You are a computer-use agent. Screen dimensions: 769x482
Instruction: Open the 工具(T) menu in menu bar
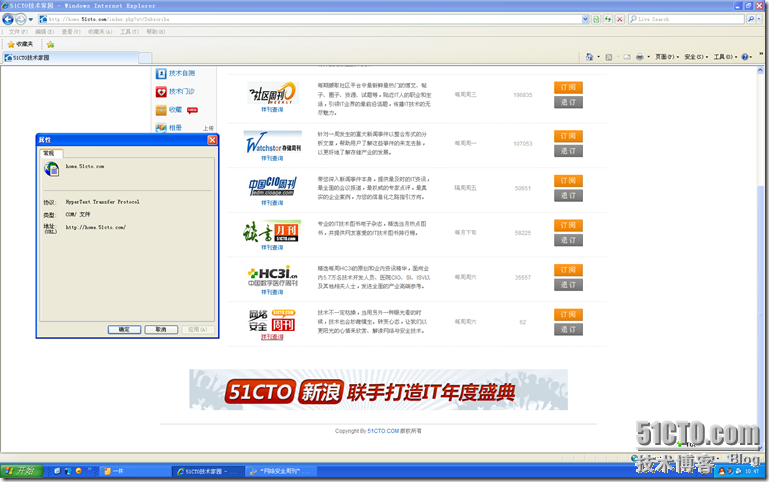(129, 32)
